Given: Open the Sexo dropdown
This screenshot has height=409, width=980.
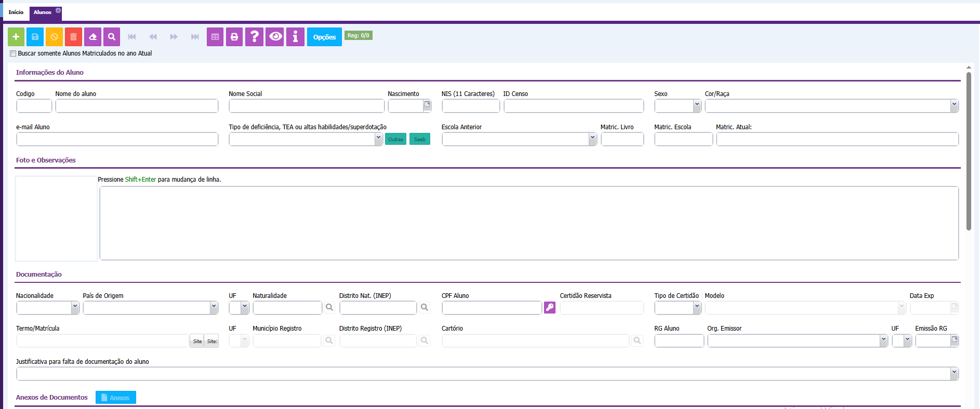Looking at the screenshot, I should pos(678,106).
